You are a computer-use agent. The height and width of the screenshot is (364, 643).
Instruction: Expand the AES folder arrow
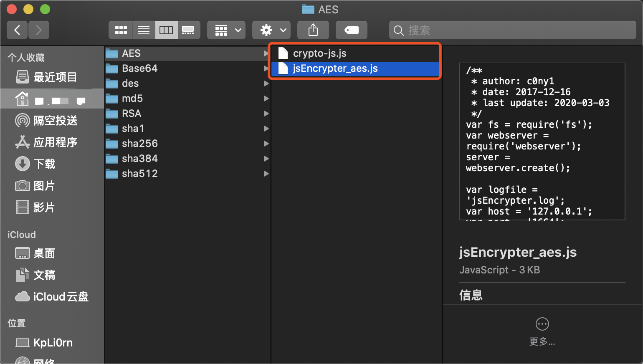[266, 53]
